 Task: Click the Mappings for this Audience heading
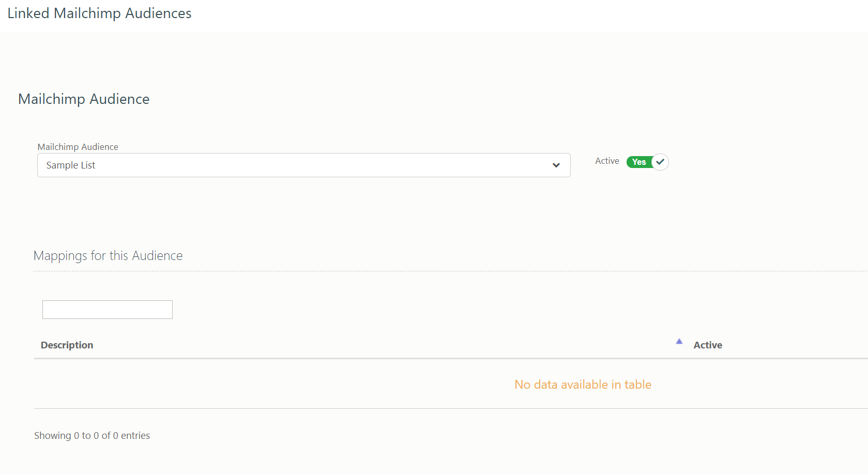(x=108, y=256)
